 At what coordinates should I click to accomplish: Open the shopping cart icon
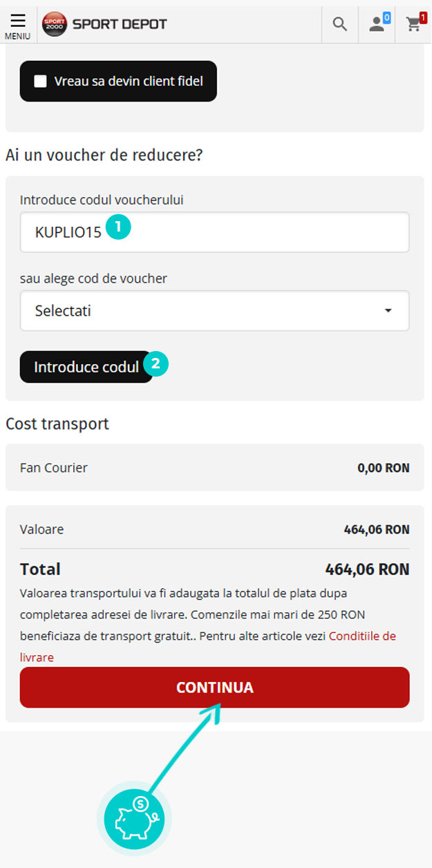(414, 25)
